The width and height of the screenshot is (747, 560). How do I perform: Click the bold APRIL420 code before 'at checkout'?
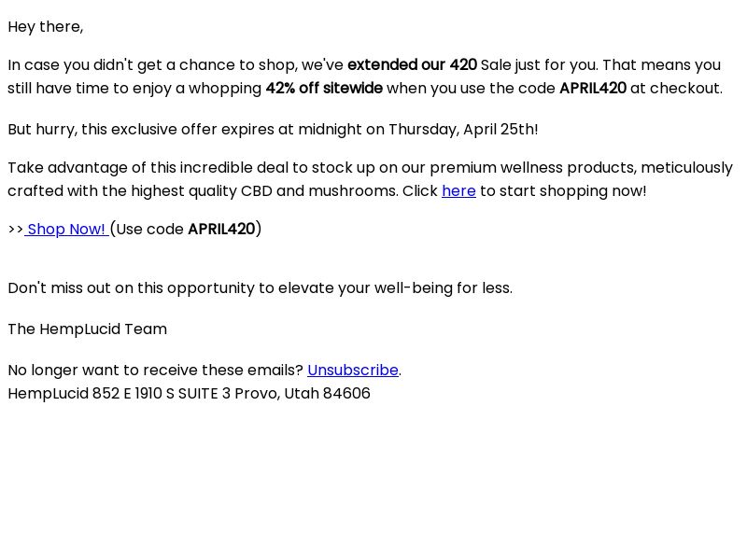593,88
